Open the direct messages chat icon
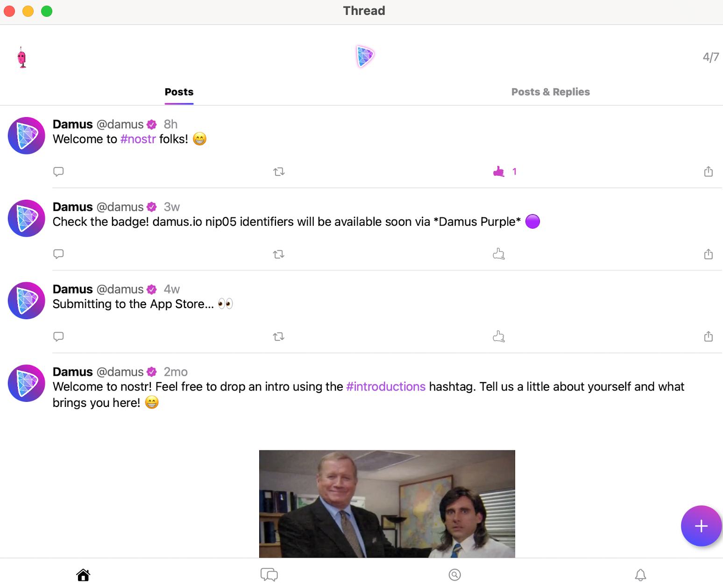The image size is (723, 588). coord(269,575)
